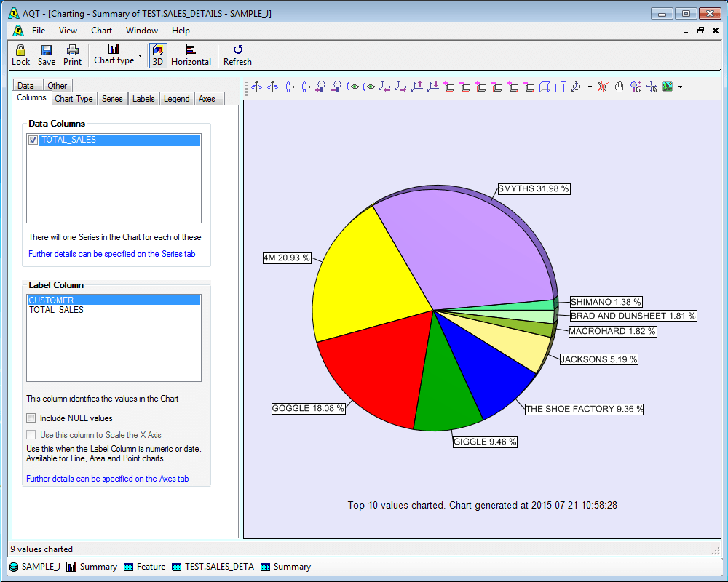Click the plus box icon with red bottom edge
The width and height of the screenshot is (728, 582).
click(449, 87)
